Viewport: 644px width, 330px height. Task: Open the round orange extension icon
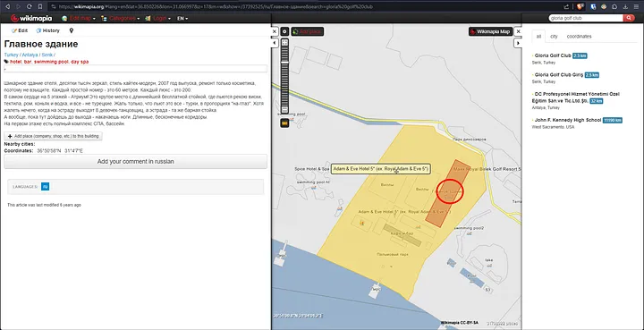pyautogui.click(x=604, y=6)
